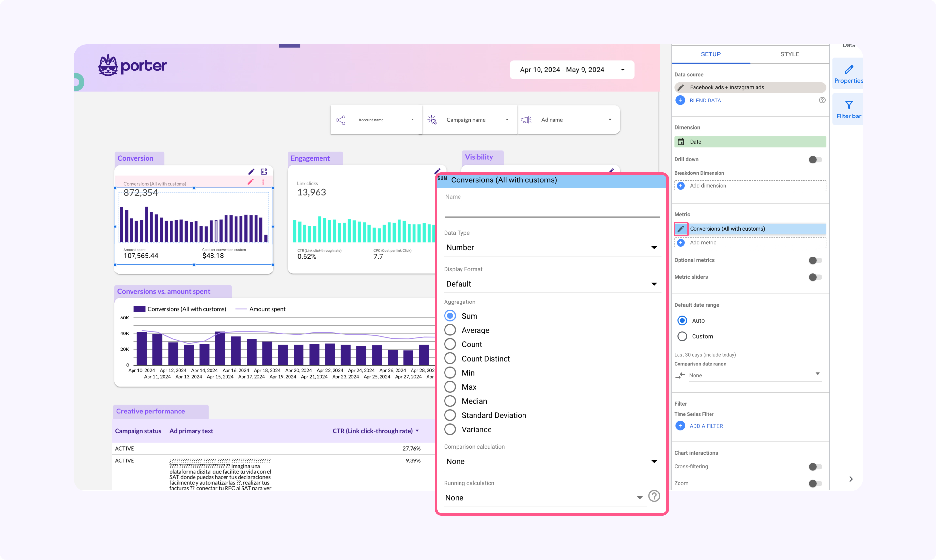Click the megaphone icon by Ad name

click(x=526, y=120)
